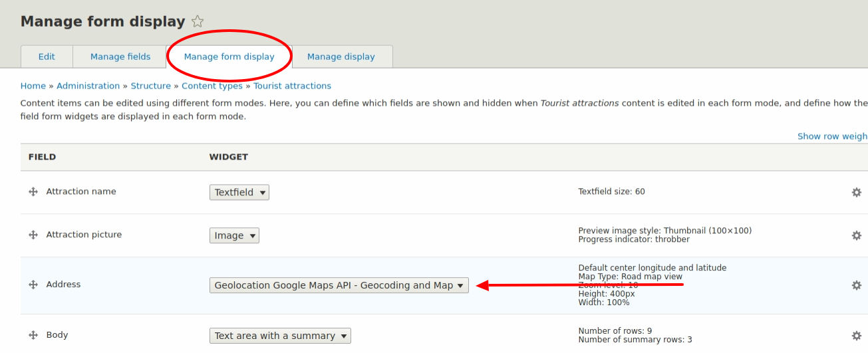Expand the Geolocation Google Maps API dropdown
This screenshot has width=868, height=353.
click(339, 285)
